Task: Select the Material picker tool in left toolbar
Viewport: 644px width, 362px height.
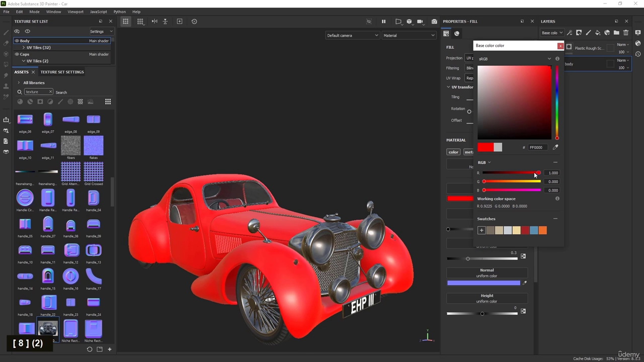Action: (6, 97)
